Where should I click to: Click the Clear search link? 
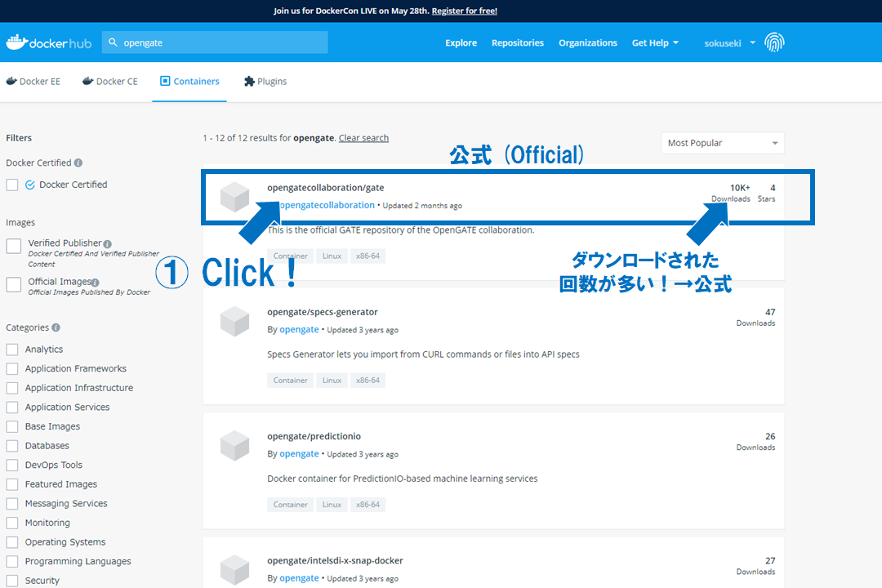(x=363, y=138)
